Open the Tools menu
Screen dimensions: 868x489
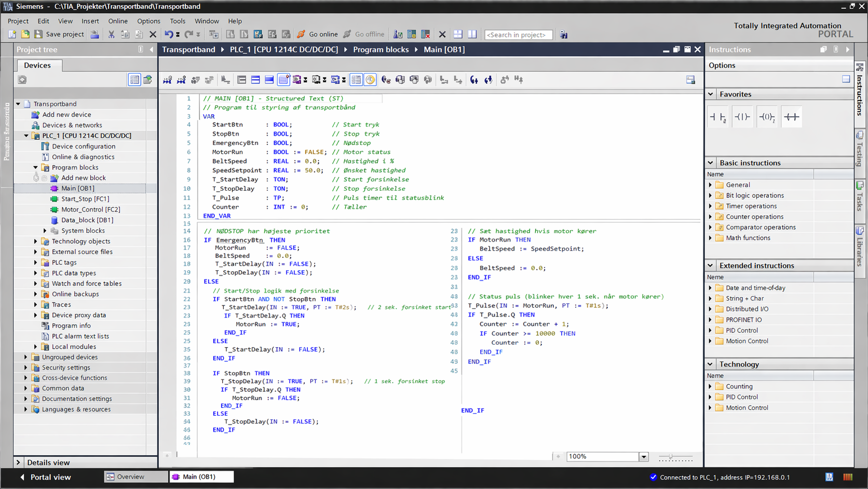point(178,21)
